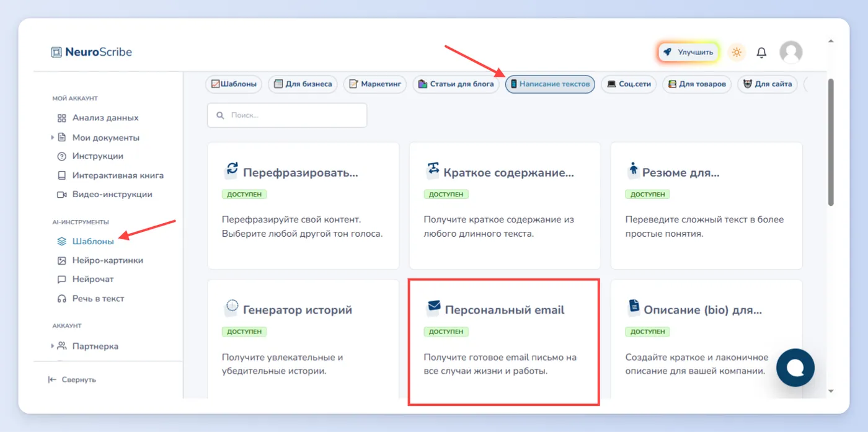Click the Описание (bio) document icon
The width and height of the screenshot is (868, 432).
pos(634,307)
